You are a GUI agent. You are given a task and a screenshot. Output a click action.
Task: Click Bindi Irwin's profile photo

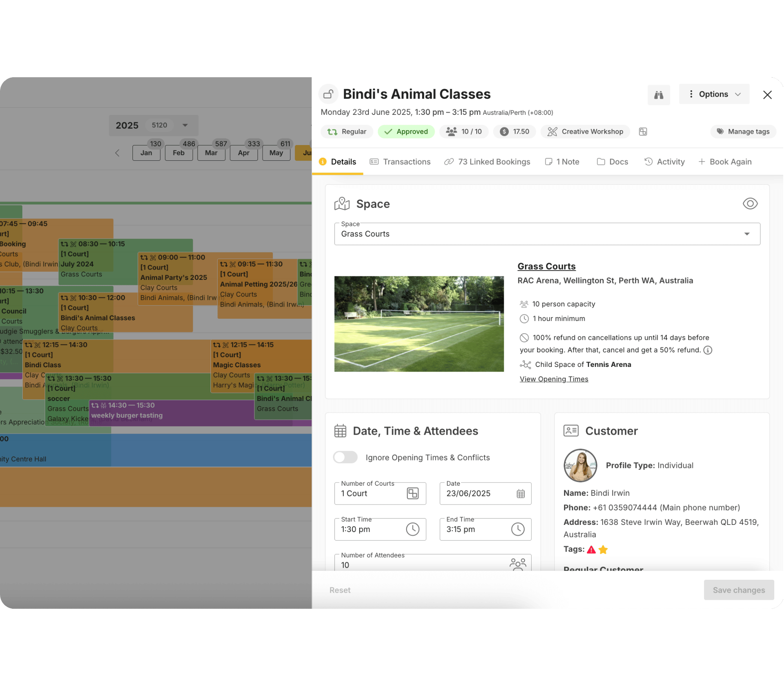(580, 465)
